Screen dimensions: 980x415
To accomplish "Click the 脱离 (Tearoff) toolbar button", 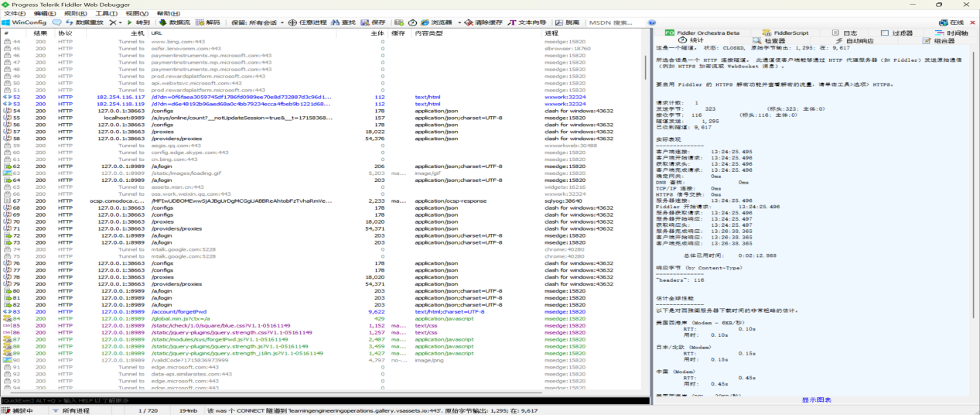I will pos(566,22).
